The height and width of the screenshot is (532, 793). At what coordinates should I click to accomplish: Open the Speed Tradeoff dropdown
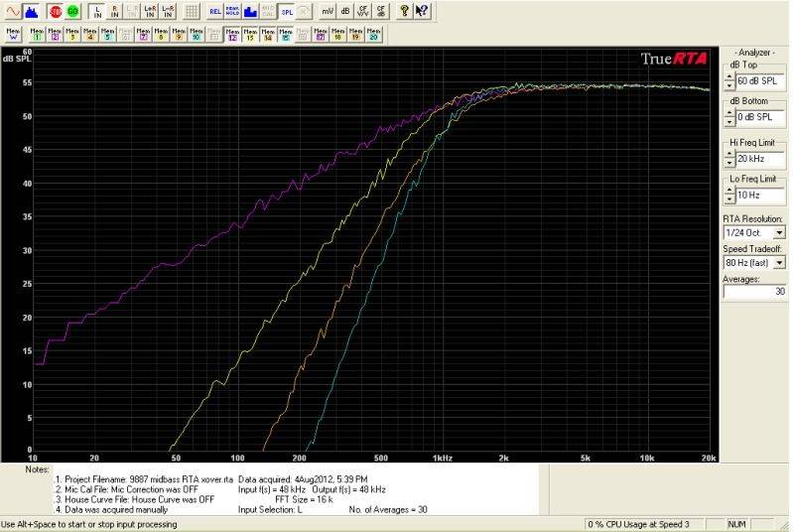coord(779,263)
